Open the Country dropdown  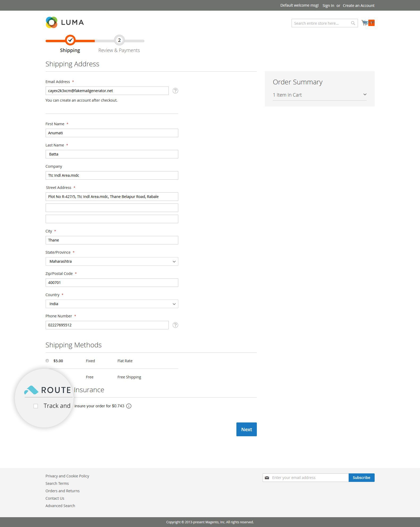pyautogui.click(x=112, y=304)
